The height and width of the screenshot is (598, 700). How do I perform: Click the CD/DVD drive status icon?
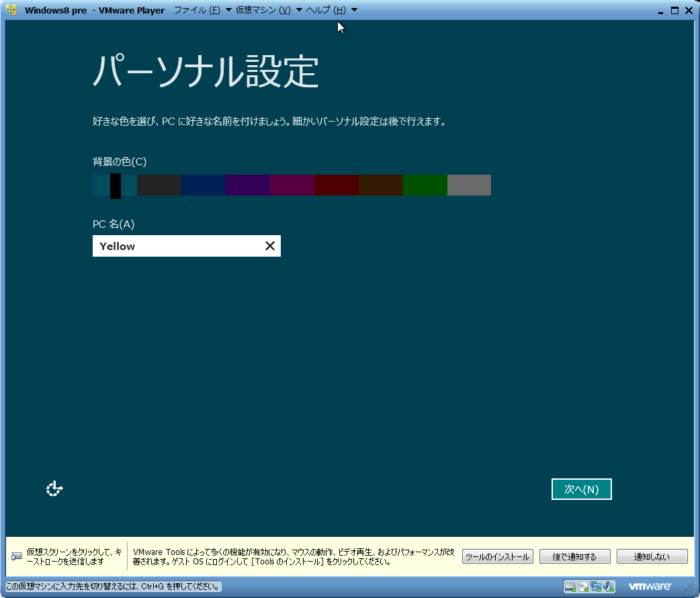[x=582, y=587]
